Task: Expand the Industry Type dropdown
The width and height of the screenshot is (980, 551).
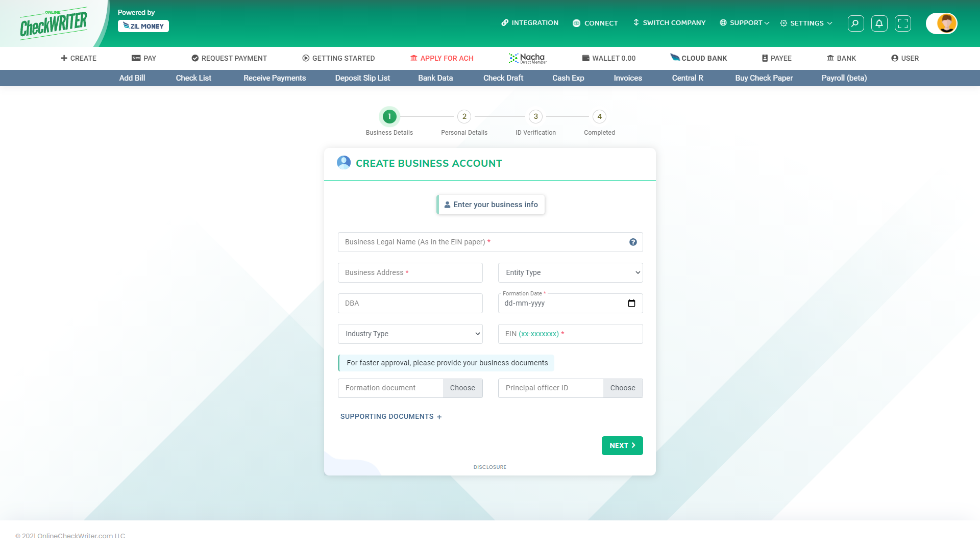Action: point(409,334)
